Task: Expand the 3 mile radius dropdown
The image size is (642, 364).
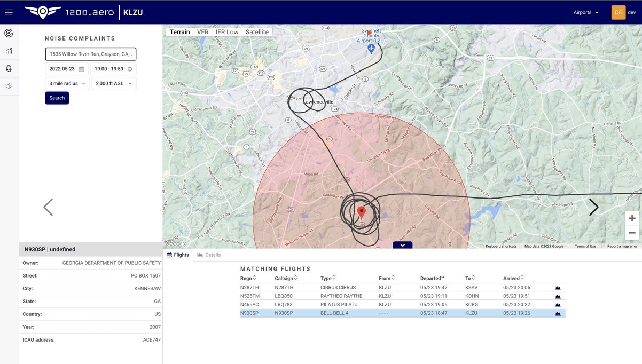Action: point(67,84)
